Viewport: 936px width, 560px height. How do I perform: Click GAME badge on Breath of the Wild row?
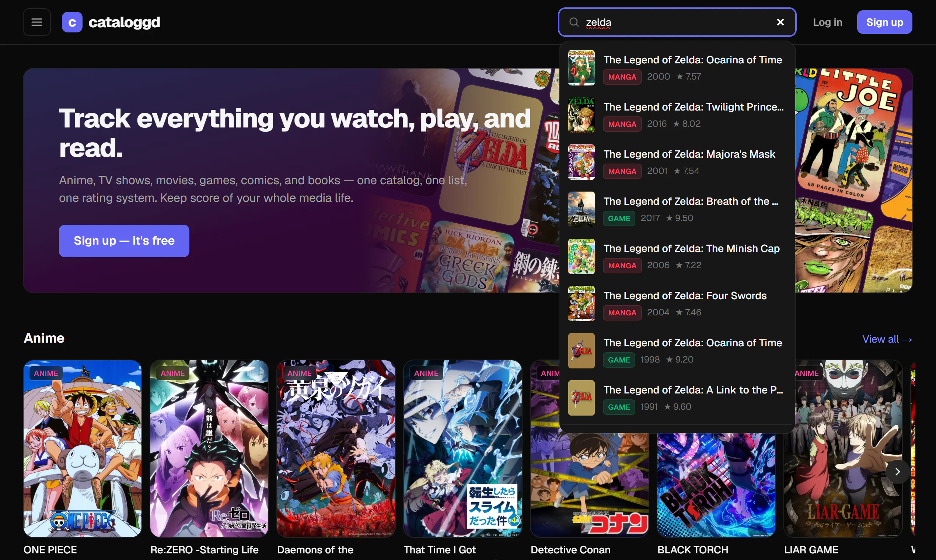(619, 218)
